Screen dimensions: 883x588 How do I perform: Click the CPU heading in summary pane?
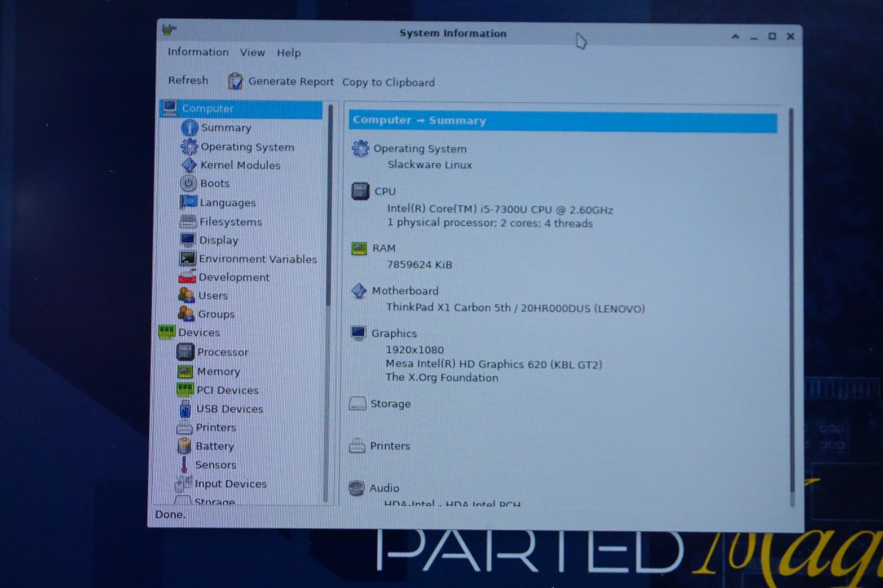click(385, 191)
